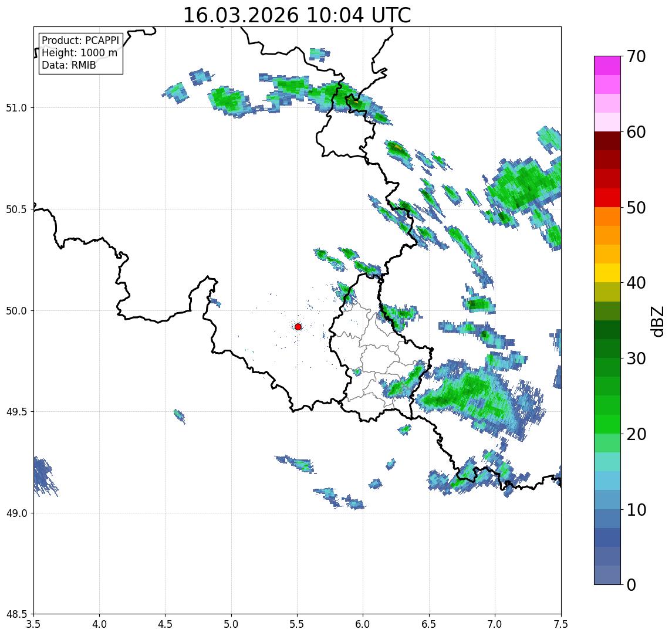Click latitude axis label 49.0
Viewport: 672px width, 636px height.
(16, 513)
